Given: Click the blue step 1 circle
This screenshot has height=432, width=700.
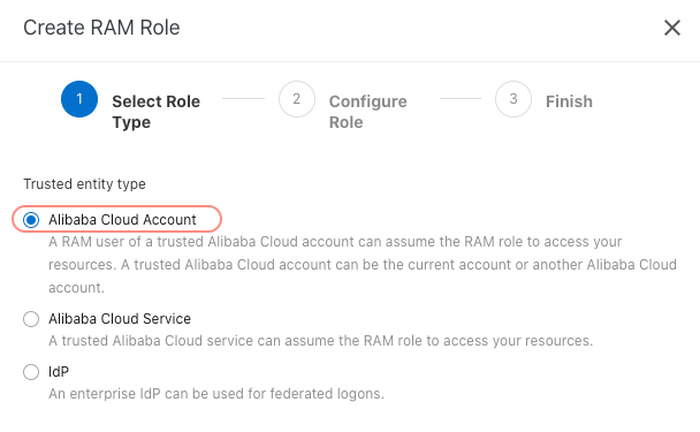Looking at the screenshot, I should (x=79, y=99).
